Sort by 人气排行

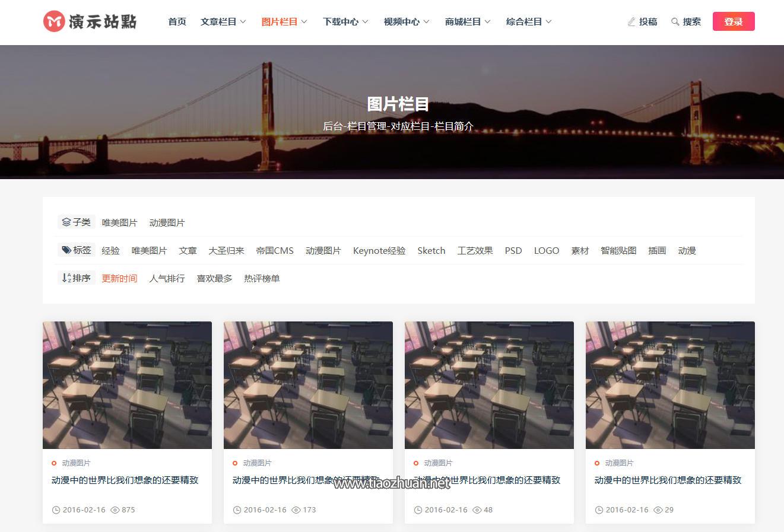(167, 279)
